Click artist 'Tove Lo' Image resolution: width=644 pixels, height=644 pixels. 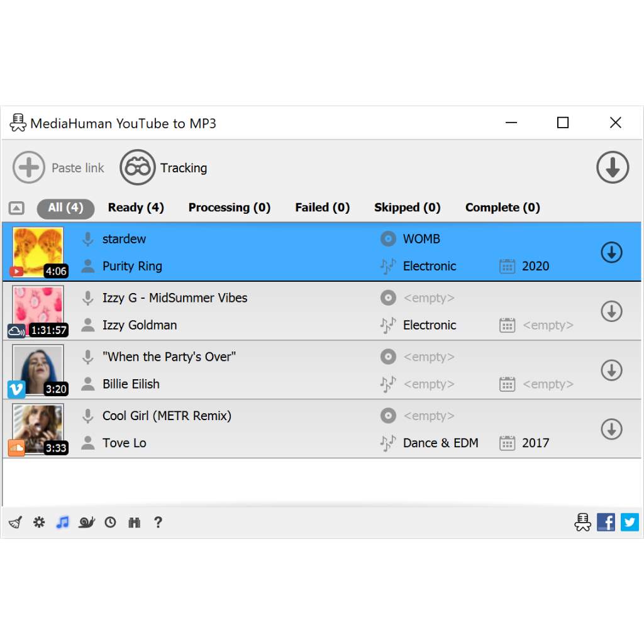125,443
